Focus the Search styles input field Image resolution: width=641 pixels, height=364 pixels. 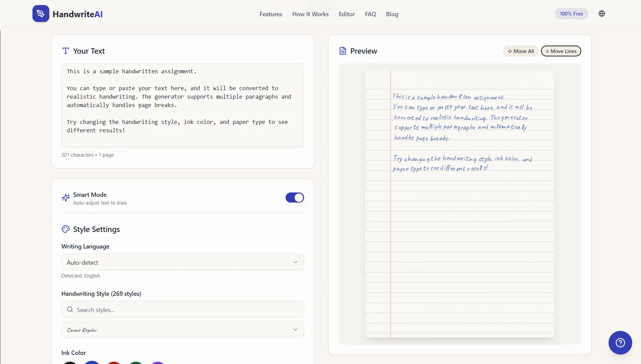tap(183, 310)
